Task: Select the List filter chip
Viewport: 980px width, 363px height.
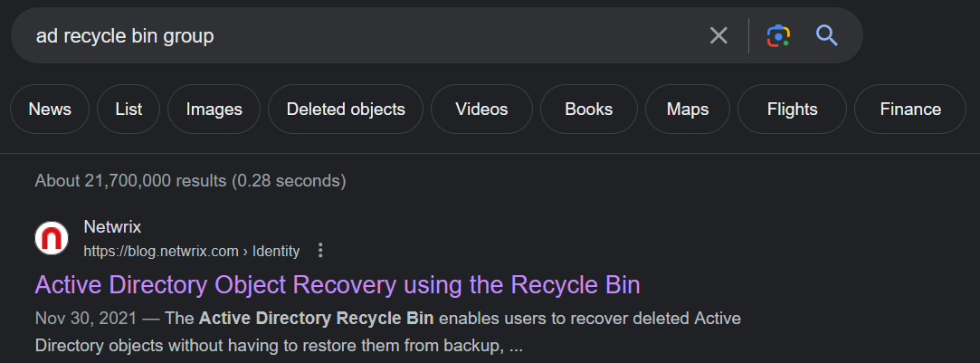Action: tap(128, 110)
